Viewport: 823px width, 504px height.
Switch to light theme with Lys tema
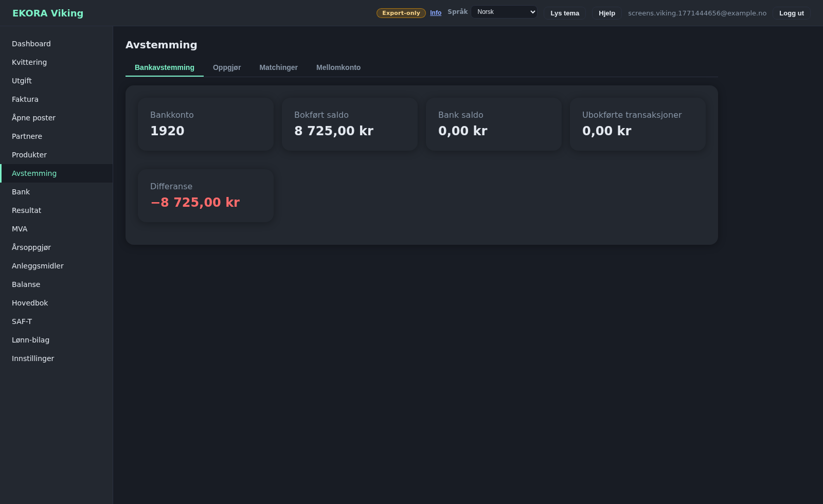pyautogui.click(x=564, y=13)
